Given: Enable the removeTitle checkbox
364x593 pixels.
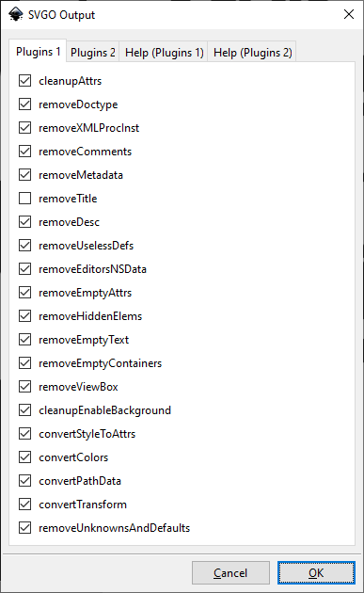Looking at the screenshot, I should point(25,199).
